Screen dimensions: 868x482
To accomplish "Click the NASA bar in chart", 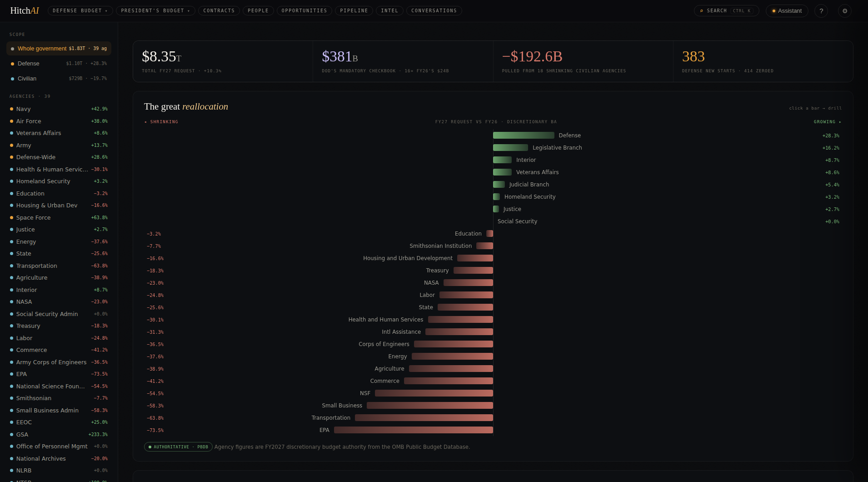I will click(x=468, y=283).
